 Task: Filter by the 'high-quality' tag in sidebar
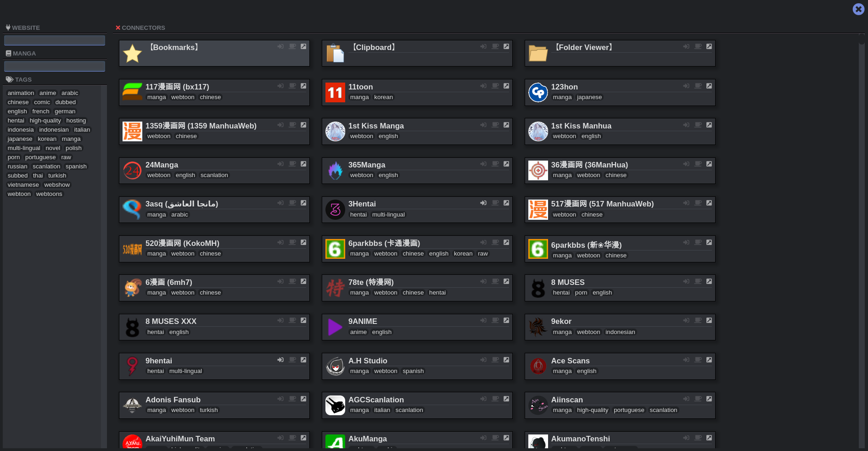pyautogui.click(x=45, y=121)
